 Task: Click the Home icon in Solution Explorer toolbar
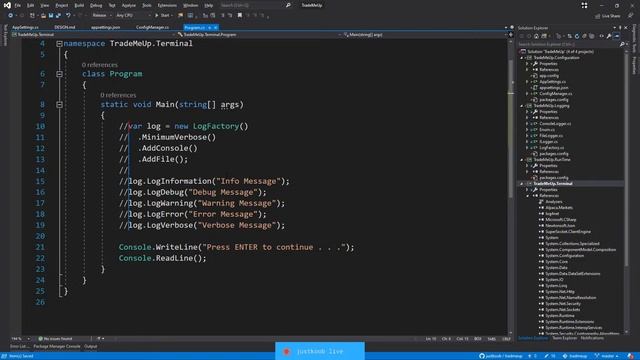[536, 36]
